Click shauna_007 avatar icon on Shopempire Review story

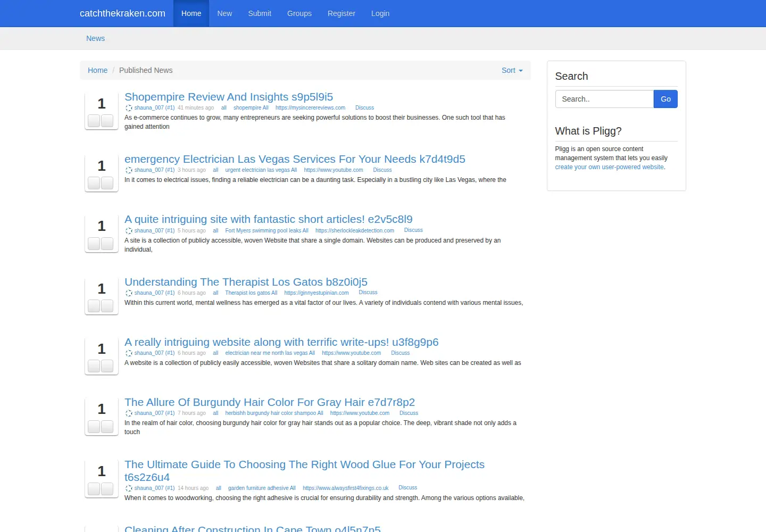129,108
